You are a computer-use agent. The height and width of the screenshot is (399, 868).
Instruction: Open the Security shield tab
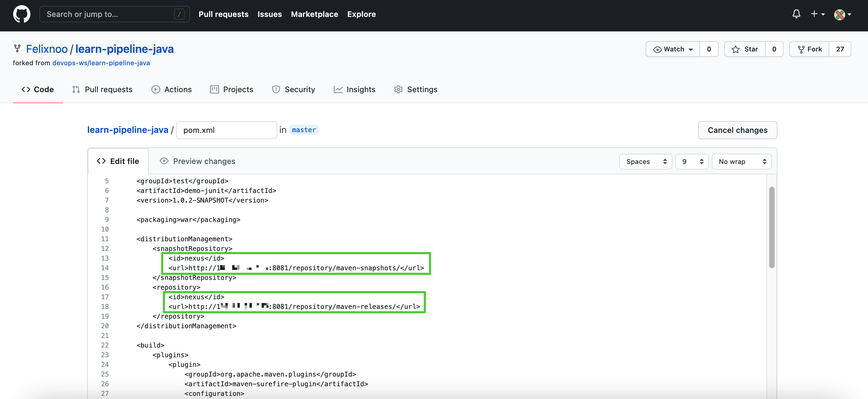[293, 89]
